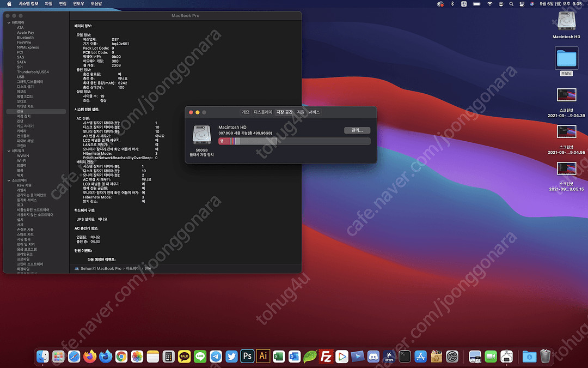Open the Trash in the dock
Image resolution: width=588 pixels, height=368 pixels.
point(545,357)
